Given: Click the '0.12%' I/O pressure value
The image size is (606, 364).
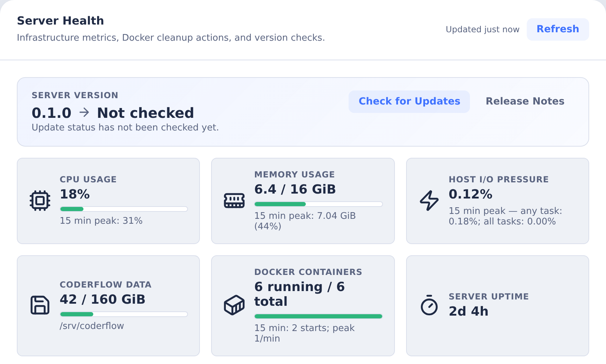Looking at the screenshot, I should [x=471, y=194].
